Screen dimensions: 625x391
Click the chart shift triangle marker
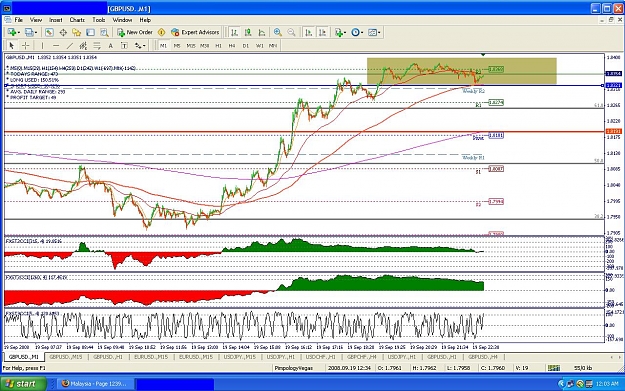point(483,55)
